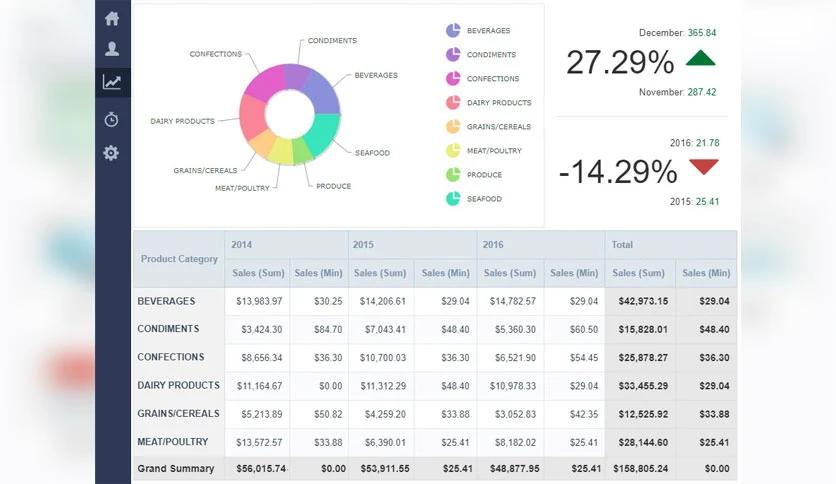Click the Product Category column header
836x484 pixels.
click(x=179, y=259)
